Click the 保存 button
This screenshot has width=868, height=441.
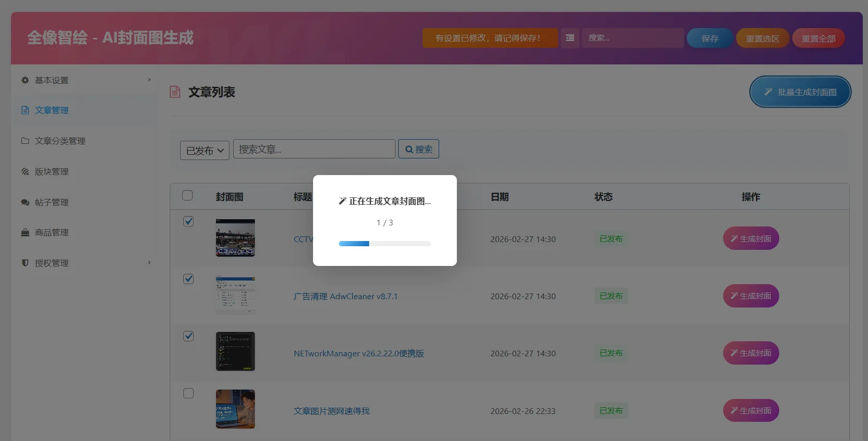tap(710, 38)
